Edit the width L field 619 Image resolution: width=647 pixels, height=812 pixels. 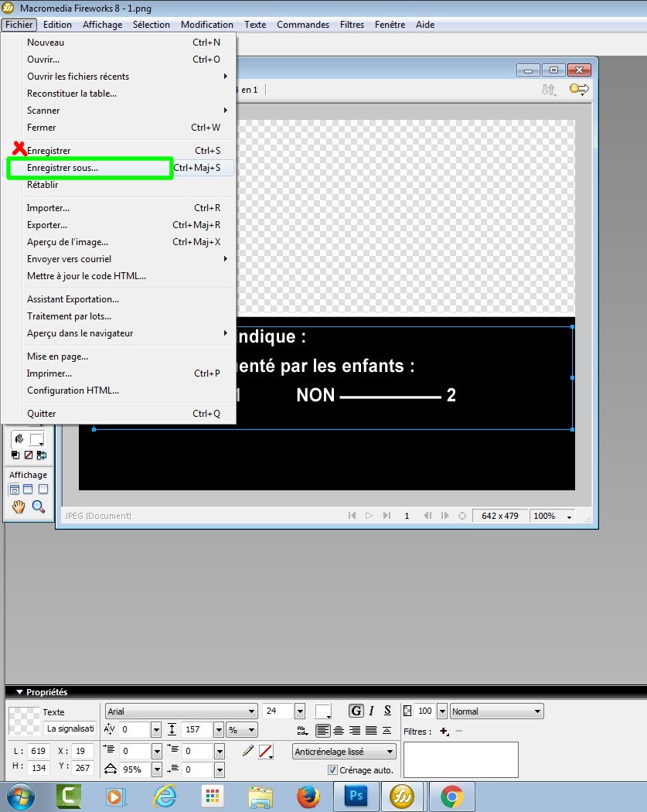[x=39, y=751]
